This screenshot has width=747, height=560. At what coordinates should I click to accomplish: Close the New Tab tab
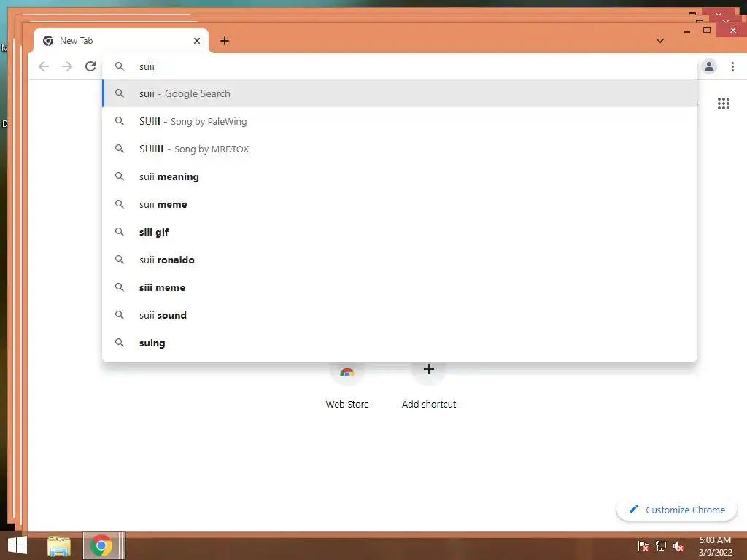197,41
